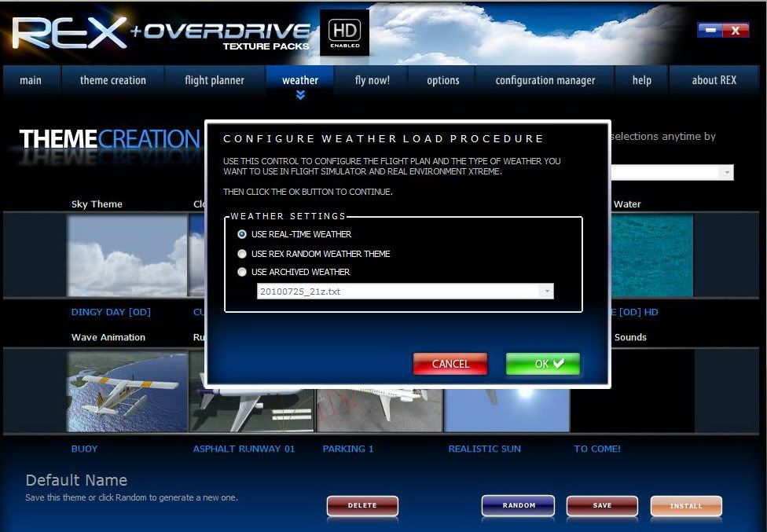This screenshot has height=532, width=767.
Task: Click the water texture thumbnail
Action: 652,255
